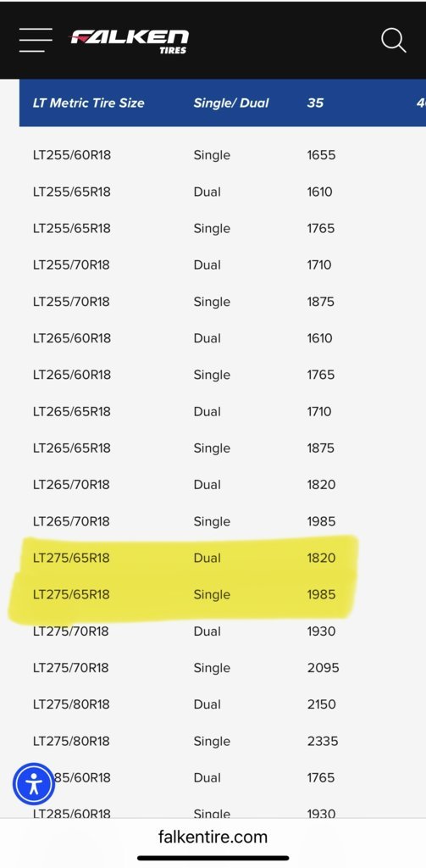The height and width of the screenshot is (868, 426).
Task: Click the LT Metric Tire Size header
Action: pos(89,103)
